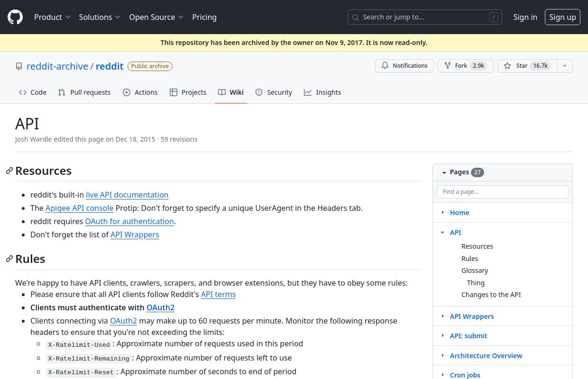Jump to Resources section from sidebar
588x379 pixels.
(x=477, y=246)
